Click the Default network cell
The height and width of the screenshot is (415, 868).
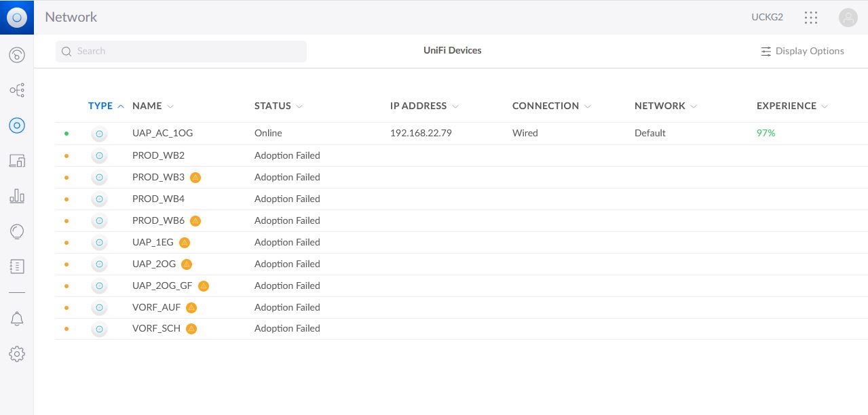pos(650,134)
